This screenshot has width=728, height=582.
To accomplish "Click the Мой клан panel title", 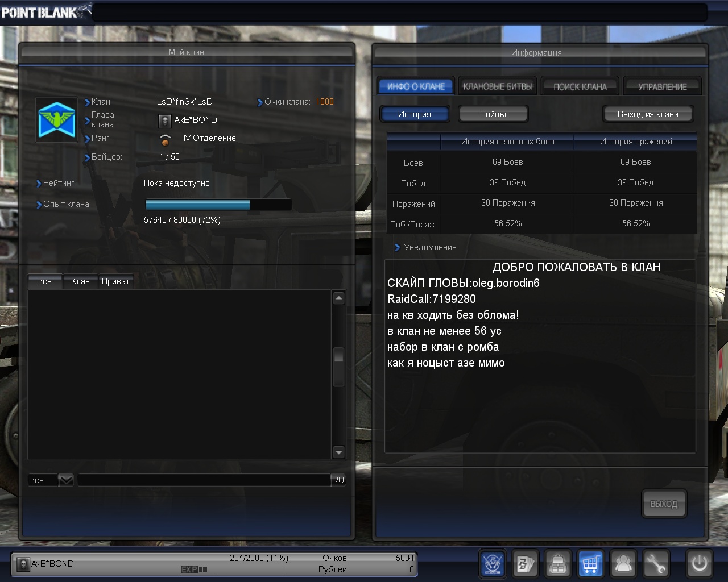I will [x=187, y=52].
